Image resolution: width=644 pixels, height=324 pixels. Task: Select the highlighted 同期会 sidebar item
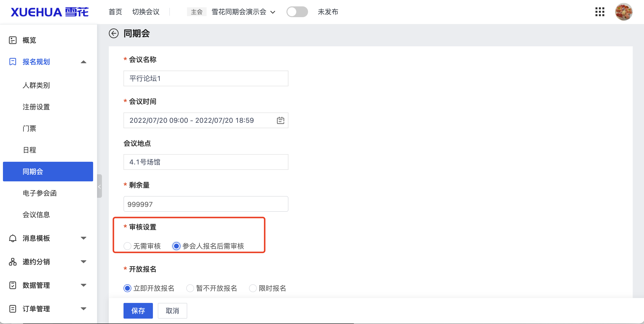[48, 172]
